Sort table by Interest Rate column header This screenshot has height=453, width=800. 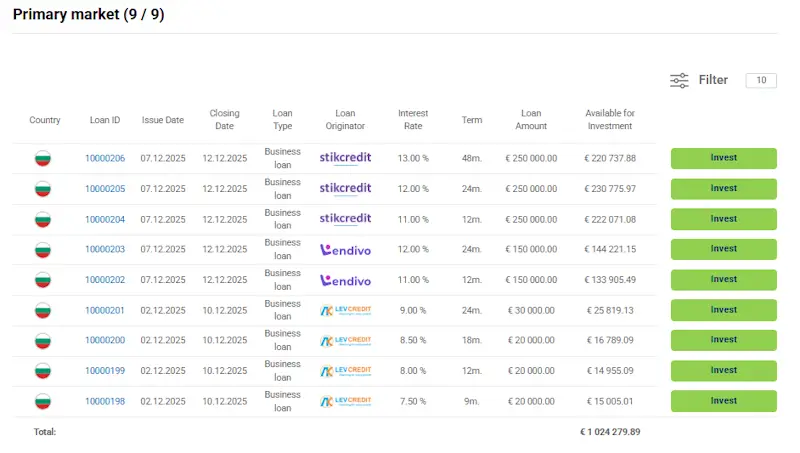(x=413, y=120)
